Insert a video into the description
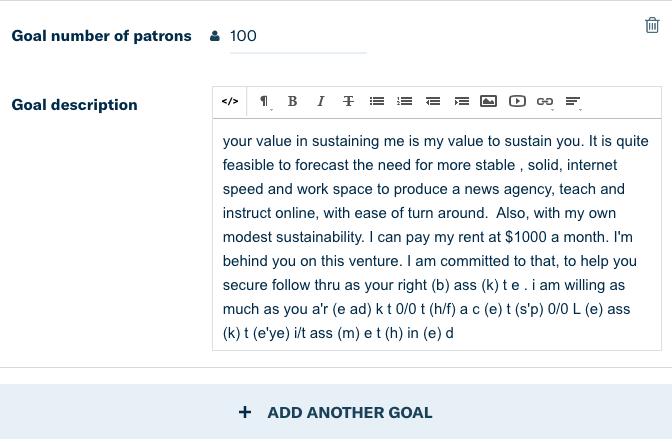The image size is (672, 443). tap(517, 101)
